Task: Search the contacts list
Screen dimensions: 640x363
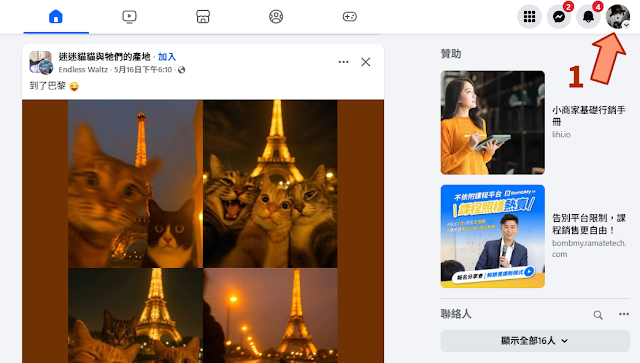Action: pyautogui.click(x=598, y=315)
